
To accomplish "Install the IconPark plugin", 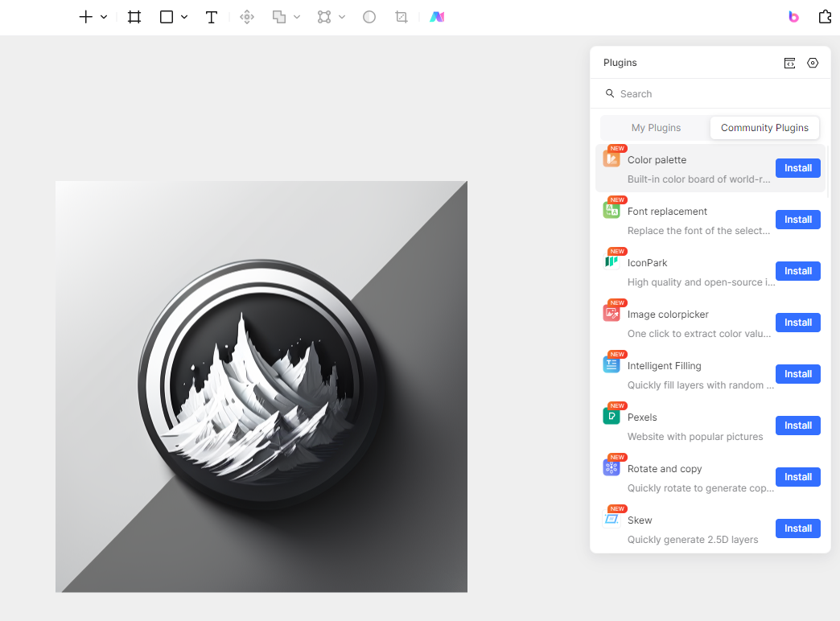I will pos(797,271).
